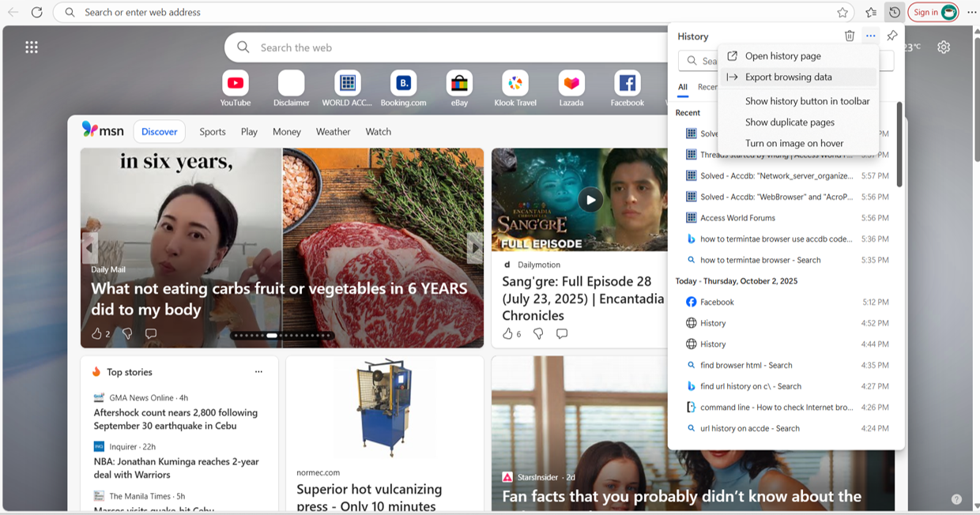Turn on image on hover option
The image size is (980, 515).
pyautogui.click(x=794, y=143)
